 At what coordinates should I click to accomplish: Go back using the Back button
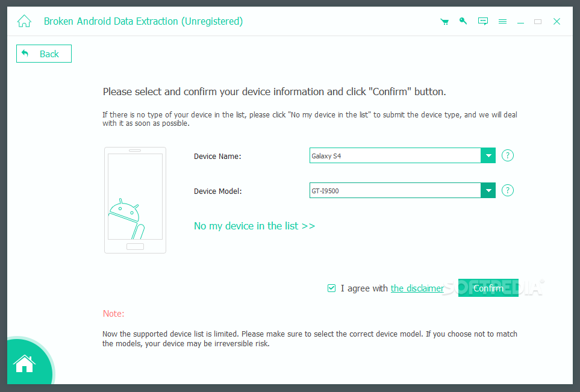[43, 54]
